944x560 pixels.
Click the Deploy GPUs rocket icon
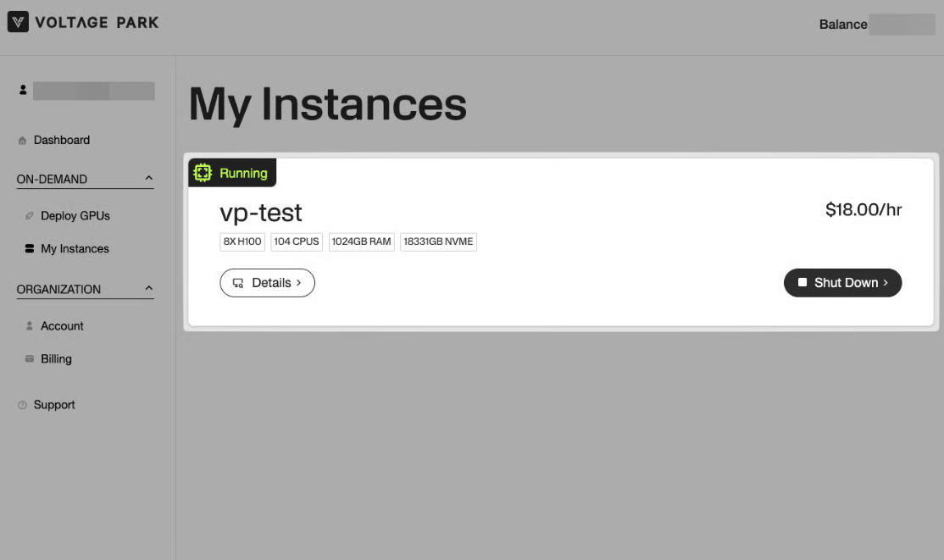(30, 216)
